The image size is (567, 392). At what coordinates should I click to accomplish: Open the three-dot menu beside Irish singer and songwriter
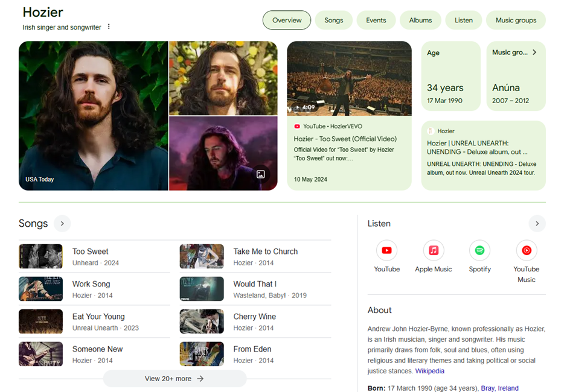(109, 27)
